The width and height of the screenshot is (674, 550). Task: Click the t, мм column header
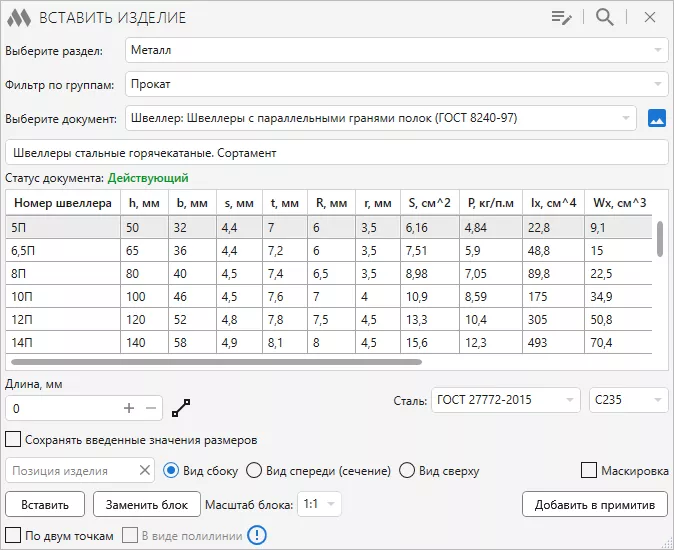click(285, 203)
